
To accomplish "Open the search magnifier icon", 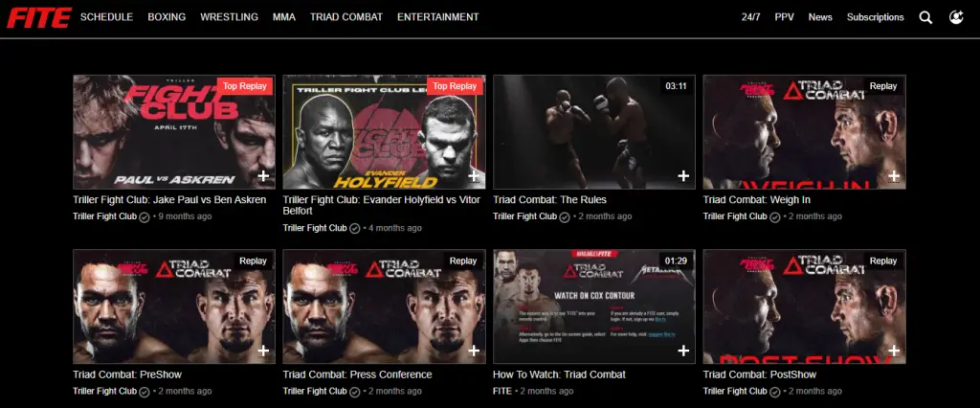I will click(x=925, y=17).
